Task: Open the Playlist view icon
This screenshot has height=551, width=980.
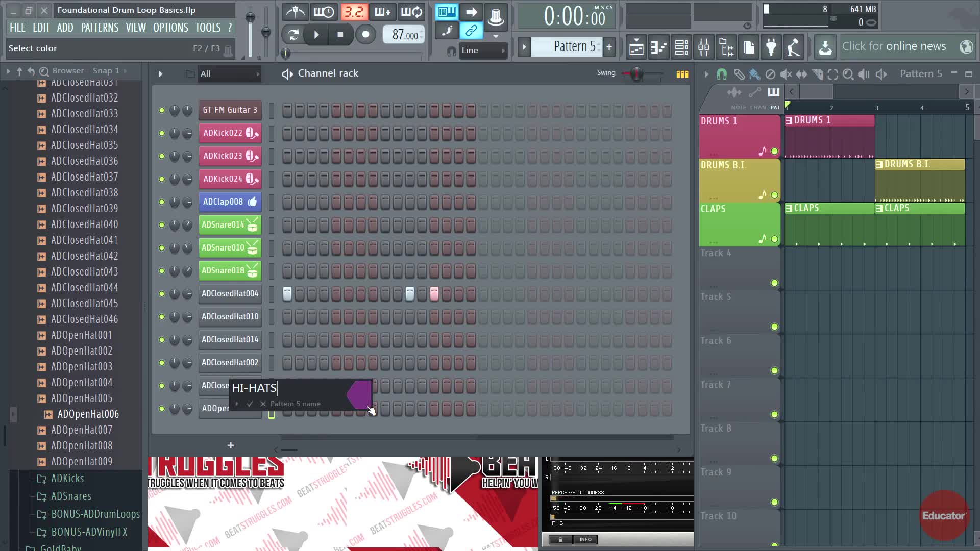Action: coord(636,47)
